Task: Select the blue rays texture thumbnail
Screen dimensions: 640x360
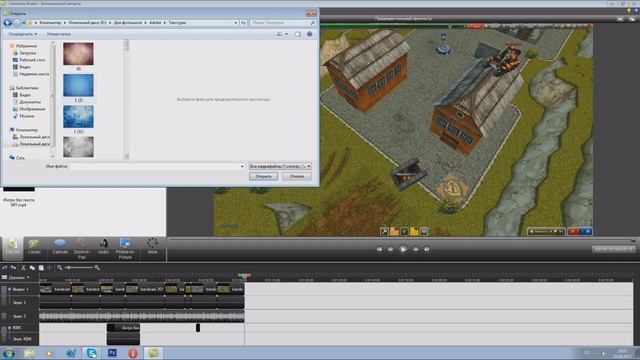Action: click(x=78, y=85)
